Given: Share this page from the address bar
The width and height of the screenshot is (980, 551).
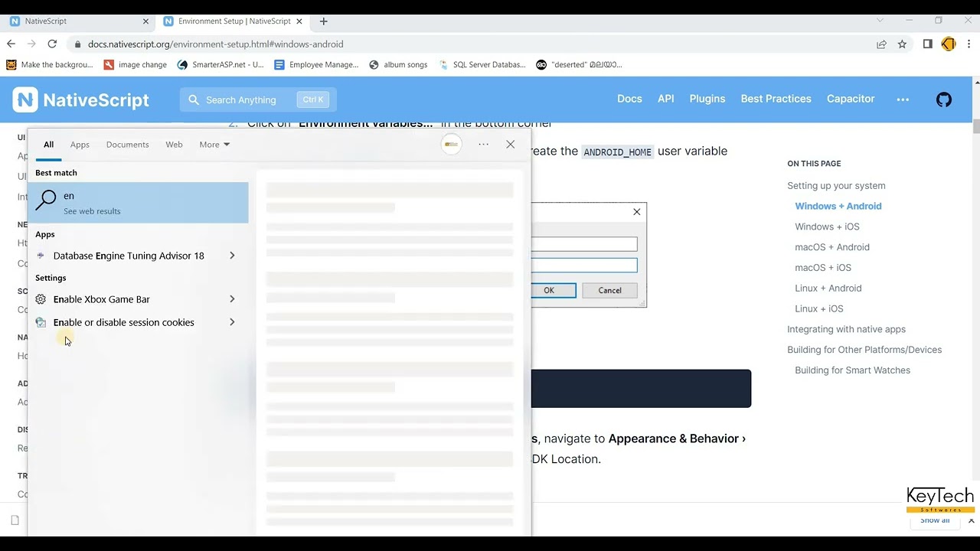Looking at the screenshot, I should (x=881, y=44).
